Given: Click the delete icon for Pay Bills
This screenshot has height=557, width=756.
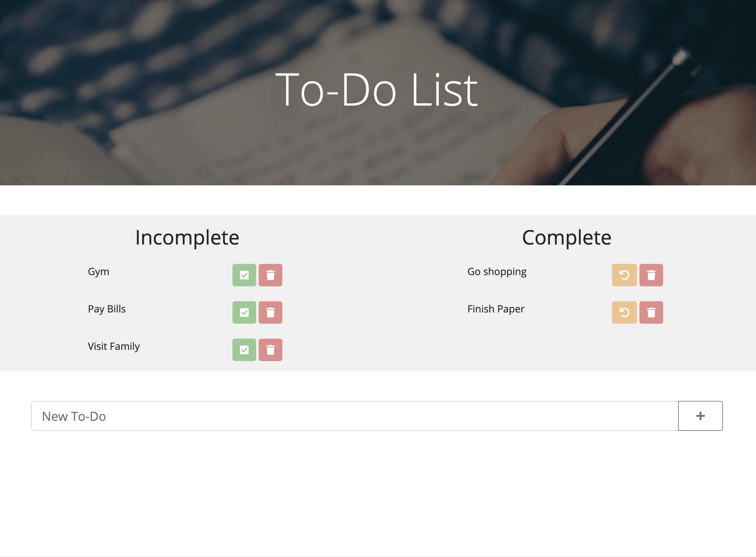Looking at the screenshot, I should click(270, 312).
